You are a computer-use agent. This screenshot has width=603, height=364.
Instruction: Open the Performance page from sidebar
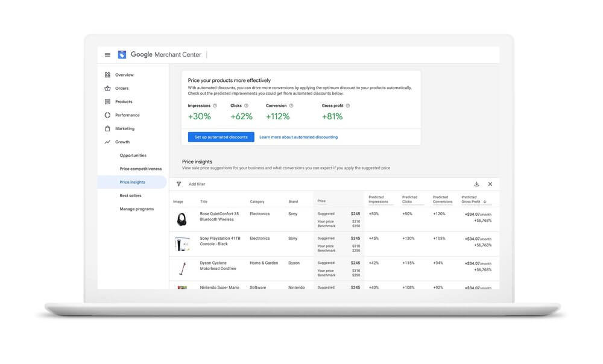pos(127,115)
